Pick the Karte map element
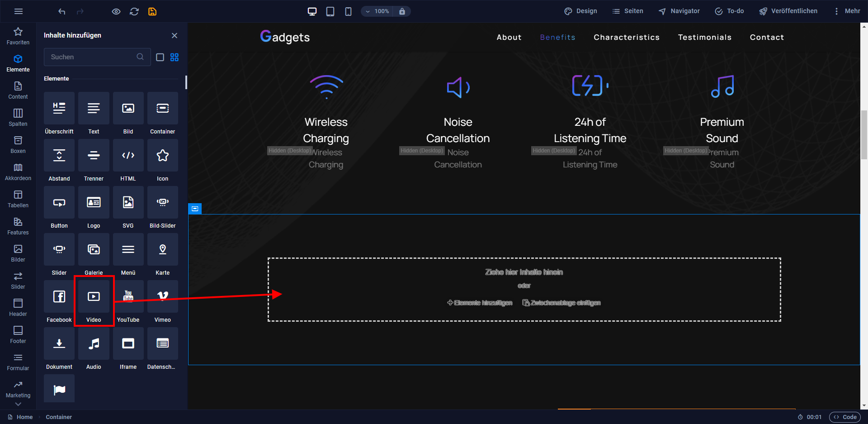The width and height of the screenshot is (868, 424). [x=162, y=254]
